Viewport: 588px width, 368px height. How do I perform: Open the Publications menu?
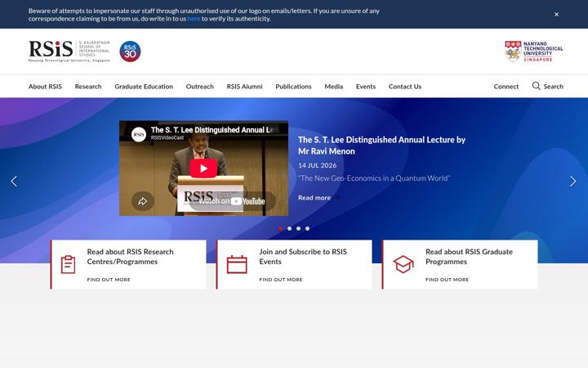293,87
